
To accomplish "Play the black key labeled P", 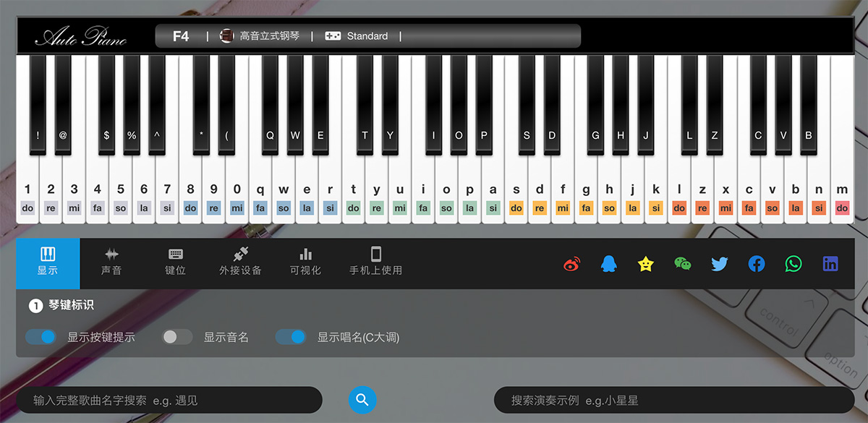I will [x=484, y=105].
